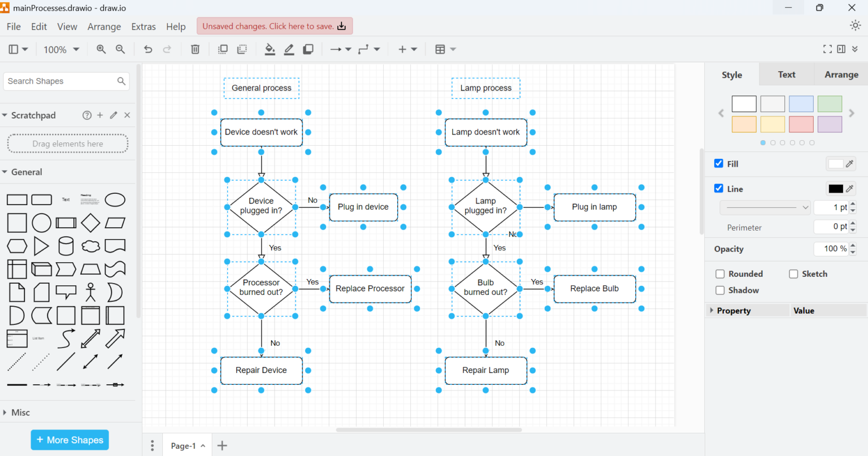Click the Zoom In magnifier icon
The width and height of the screenshot is (868, 456).
(101, 49)
